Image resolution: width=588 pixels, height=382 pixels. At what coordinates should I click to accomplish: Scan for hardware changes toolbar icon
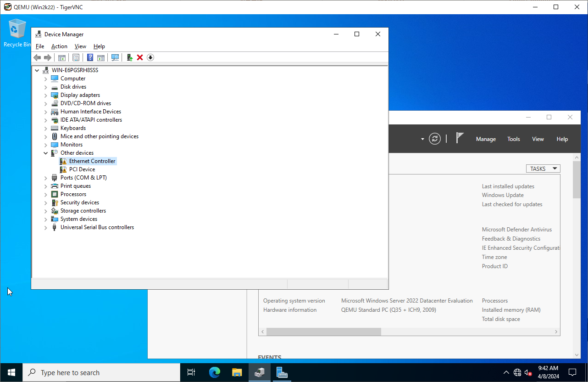coord(115,57)
